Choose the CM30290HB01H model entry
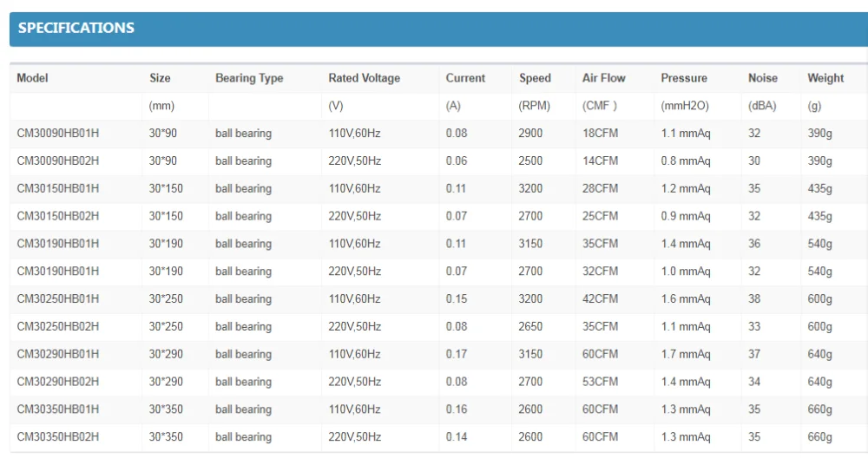Screen dimensions: 868x465 pos(58,354)
